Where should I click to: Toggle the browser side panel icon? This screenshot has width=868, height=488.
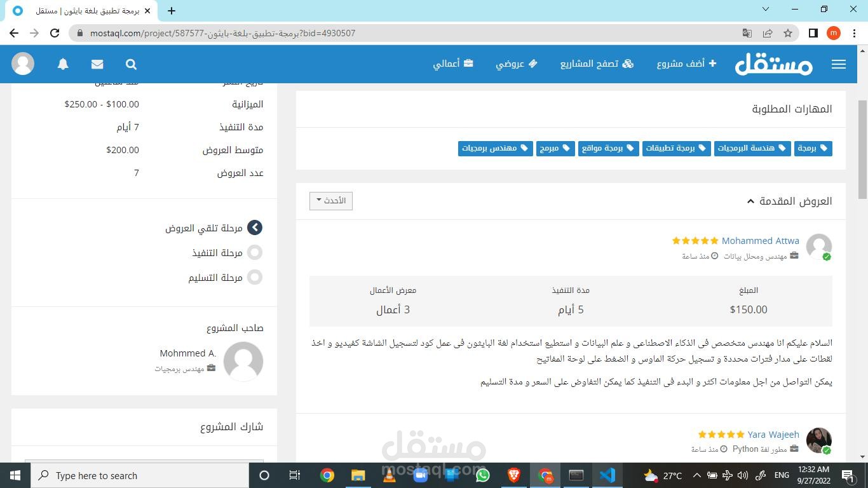pos(813,33)
